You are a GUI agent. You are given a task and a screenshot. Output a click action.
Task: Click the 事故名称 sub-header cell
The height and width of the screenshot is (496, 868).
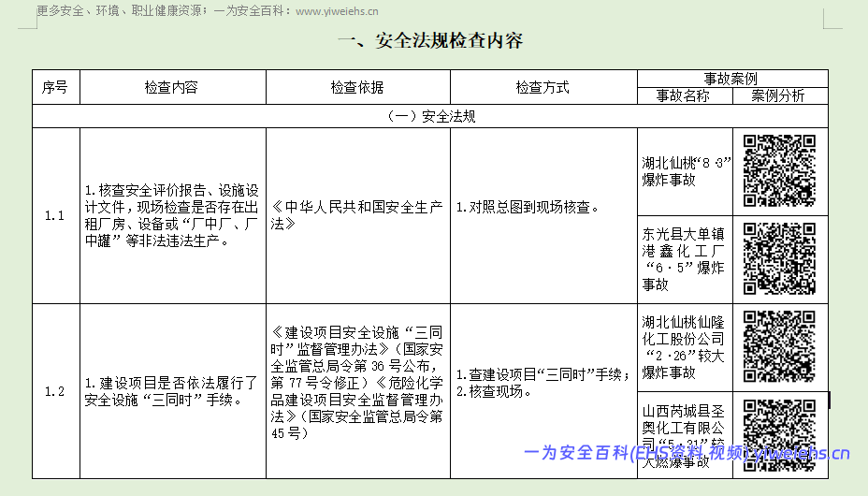(683, 95)
